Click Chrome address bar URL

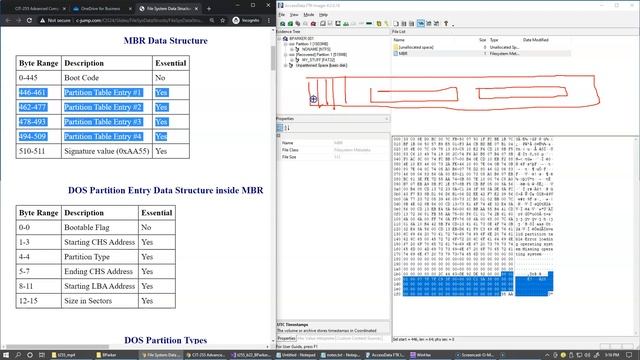[139, 20]
